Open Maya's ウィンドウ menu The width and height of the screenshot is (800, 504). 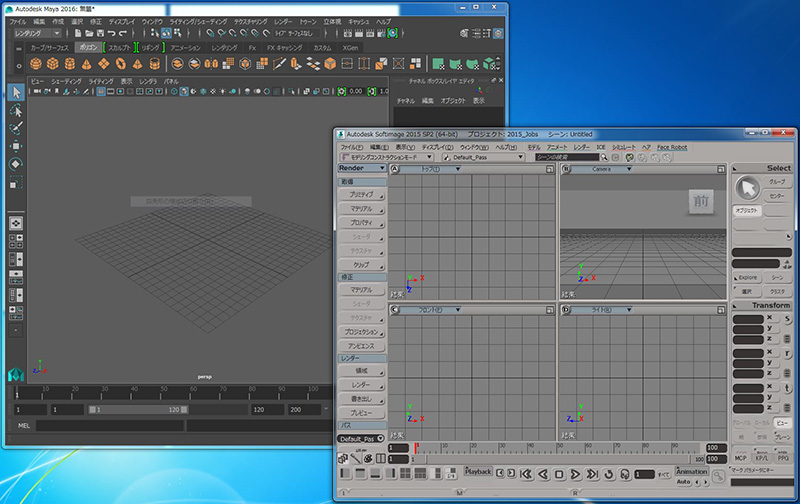pos(152,22)
